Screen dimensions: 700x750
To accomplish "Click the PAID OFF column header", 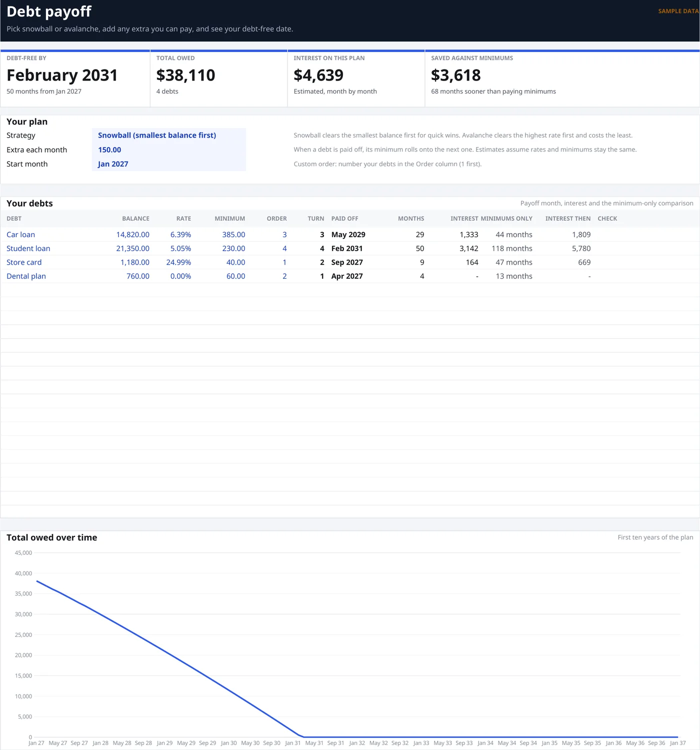I will tap(344, 219).
